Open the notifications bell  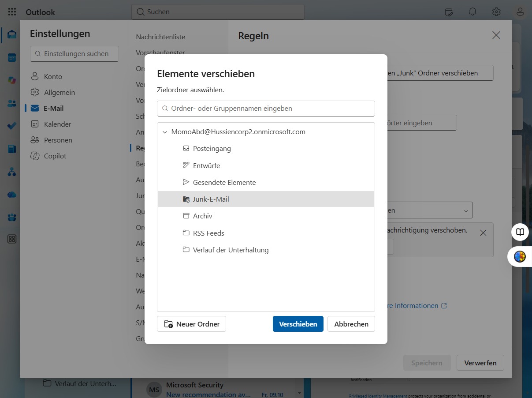tap(473, 12)
